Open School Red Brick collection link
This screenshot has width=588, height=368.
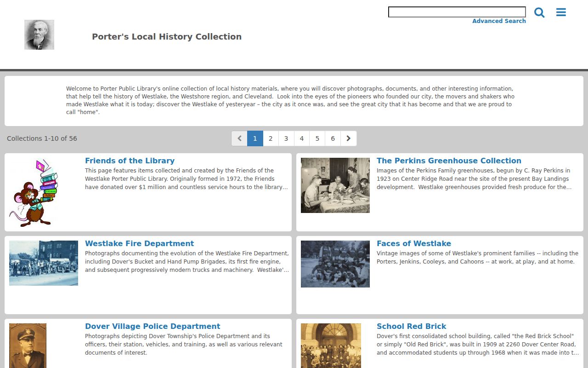(x=411, y=326)
